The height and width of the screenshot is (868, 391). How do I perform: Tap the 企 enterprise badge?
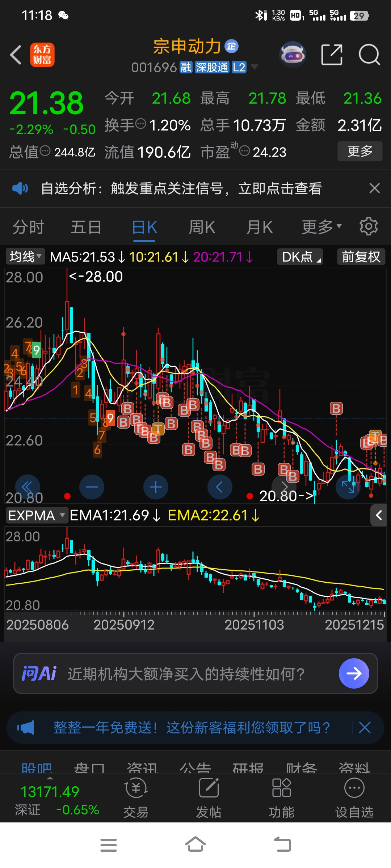(x=232, y=46)
